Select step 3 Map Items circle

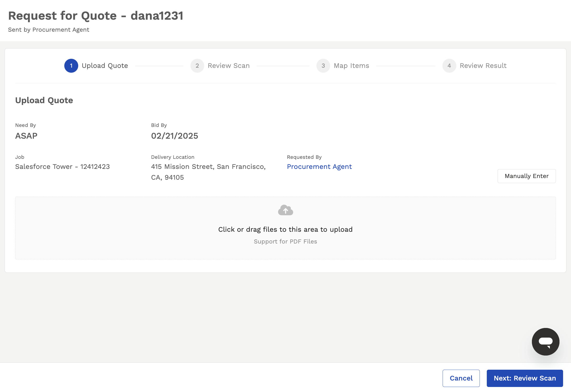(x=323, y=65)
